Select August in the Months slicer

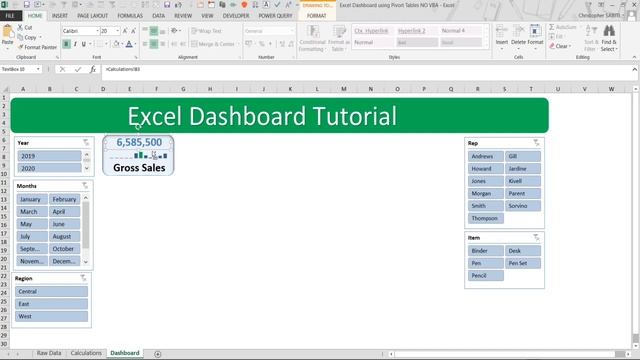(x=64, y=236)
